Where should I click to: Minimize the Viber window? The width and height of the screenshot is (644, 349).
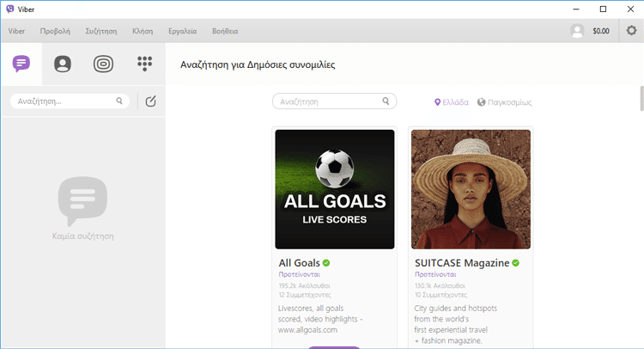pos(576,9)
